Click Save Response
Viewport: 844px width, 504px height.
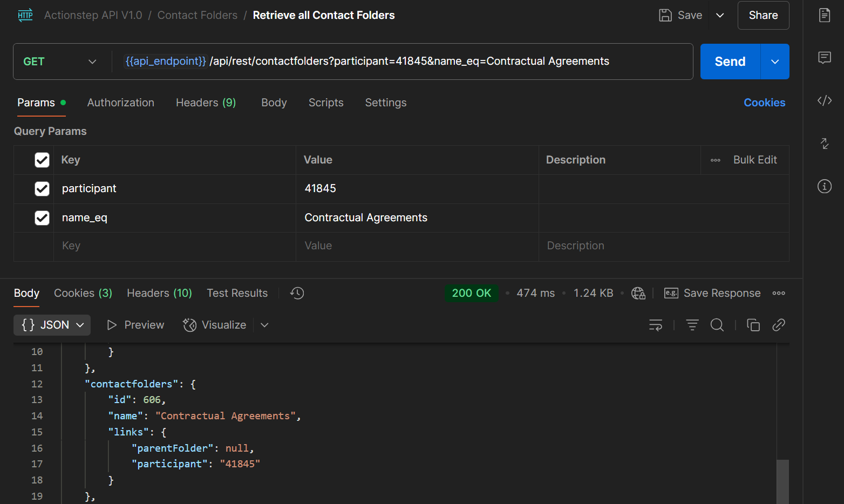(722, 293)
